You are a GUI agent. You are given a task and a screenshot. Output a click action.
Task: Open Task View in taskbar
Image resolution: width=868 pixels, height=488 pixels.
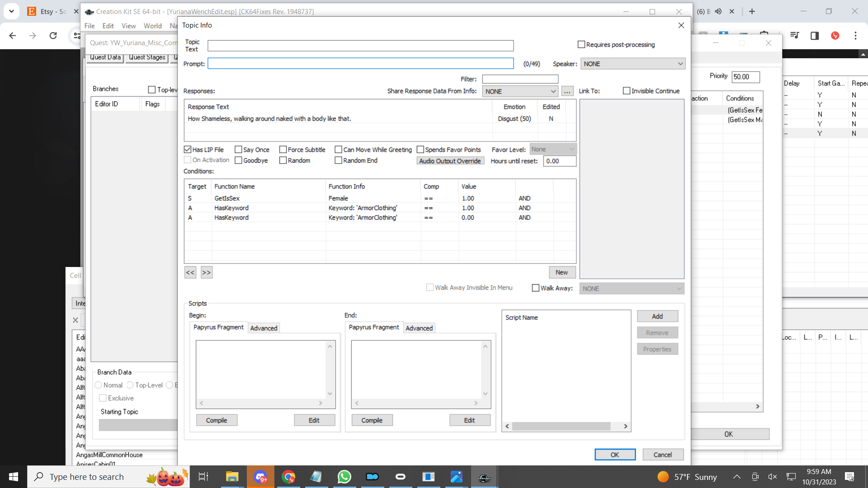coord(203,477)
